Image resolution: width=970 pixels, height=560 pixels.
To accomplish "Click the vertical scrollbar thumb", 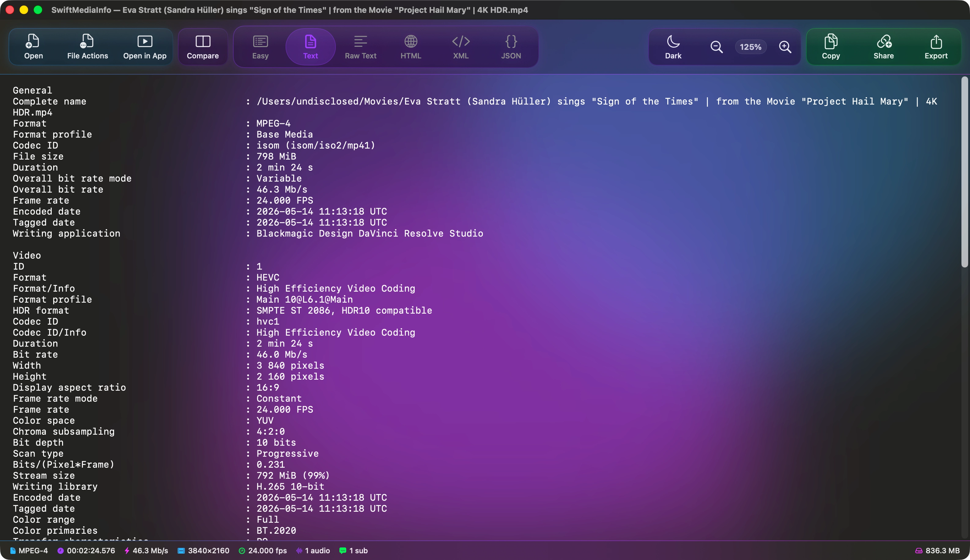I will [x=964, y=171].
